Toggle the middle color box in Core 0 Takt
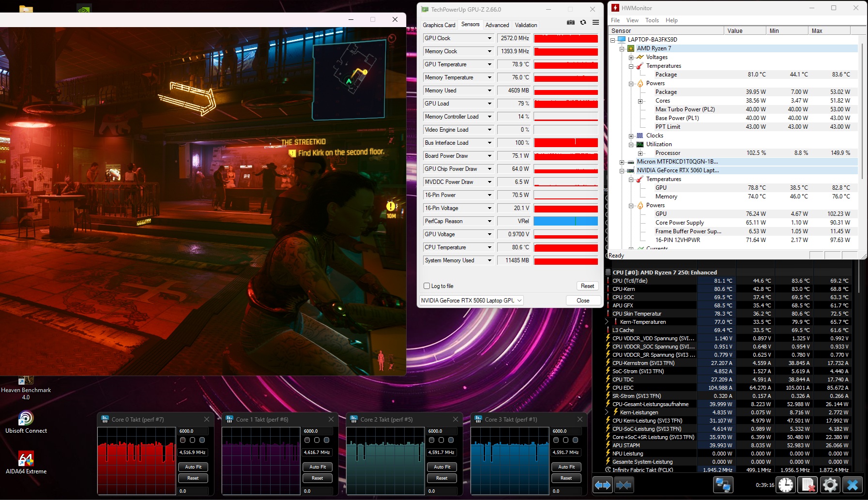 tap(192, 440)
